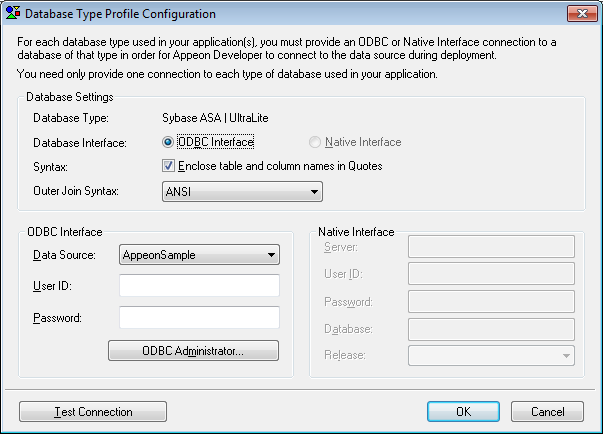The height and width of the screenshot is (434, 603).
Task: Click the Native Interface User ID field
Action: pyautogui.click(x=491, y=274)
